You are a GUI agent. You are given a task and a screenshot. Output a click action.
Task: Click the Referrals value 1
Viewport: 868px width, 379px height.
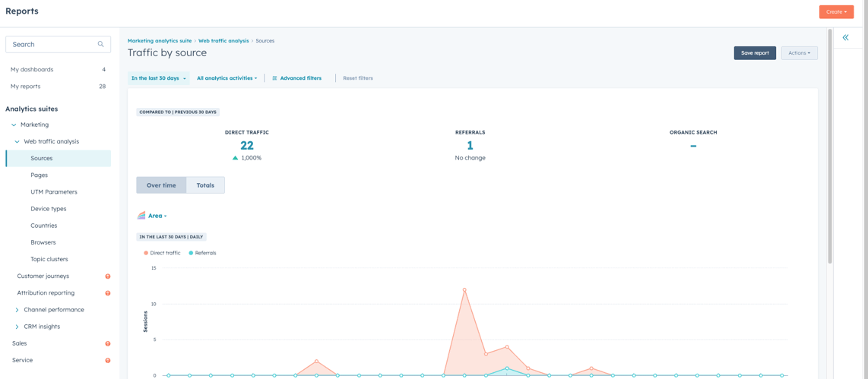[x=470, y=146]
